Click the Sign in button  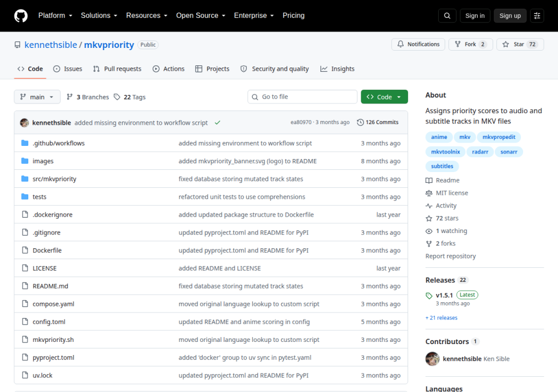click(475, 16)
